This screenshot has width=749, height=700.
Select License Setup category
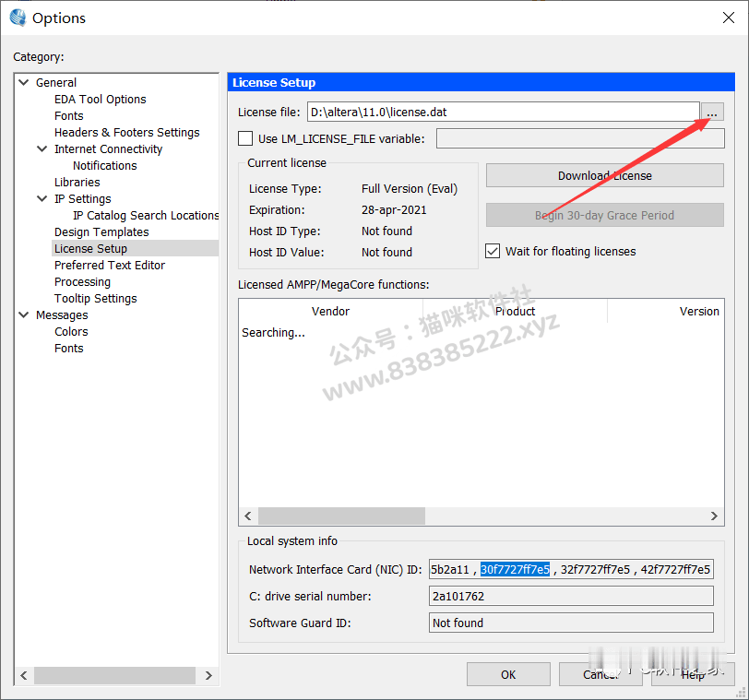(136, 248)
